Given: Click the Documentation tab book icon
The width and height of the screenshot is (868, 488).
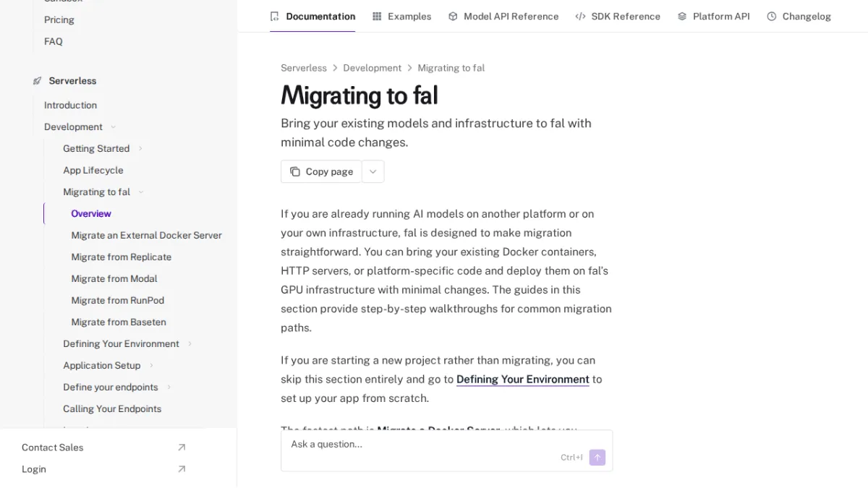Looking at the screenshot, I should click(274, 16).
